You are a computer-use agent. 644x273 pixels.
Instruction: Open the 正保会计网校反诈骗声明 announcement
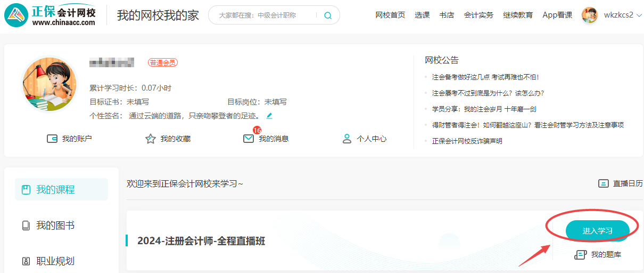[x=467, y=141]
